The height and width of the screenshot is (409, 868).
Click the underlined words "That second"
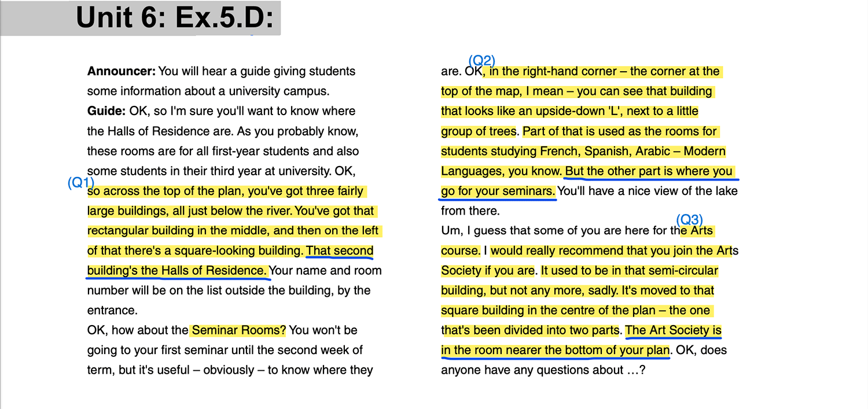point(340,251)
